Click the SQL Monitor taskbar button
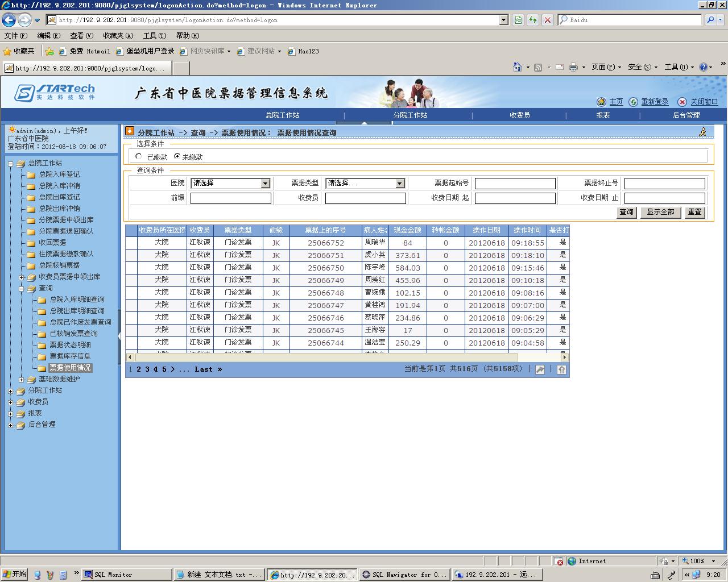This screenshot has width=728, height=582. (x=126, y=575)
